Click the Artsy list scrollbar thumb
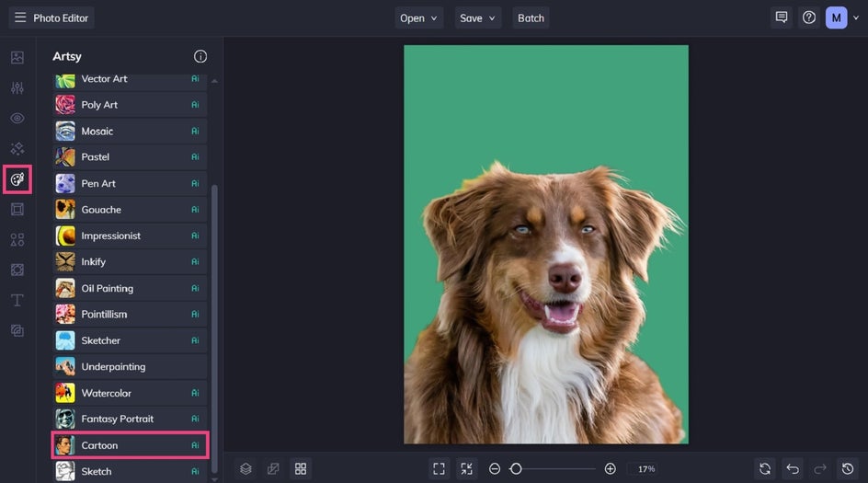 [x=214, y=328]
